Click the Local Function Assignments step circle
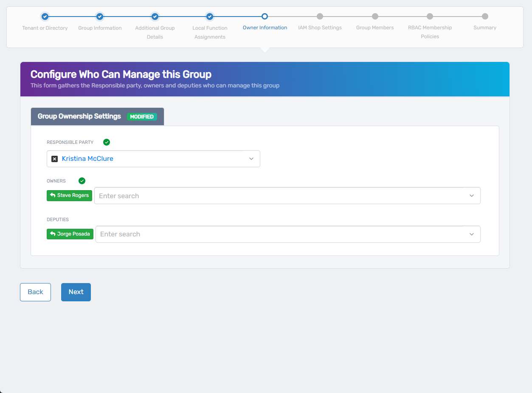532x393 pixels. click(210, 17)
